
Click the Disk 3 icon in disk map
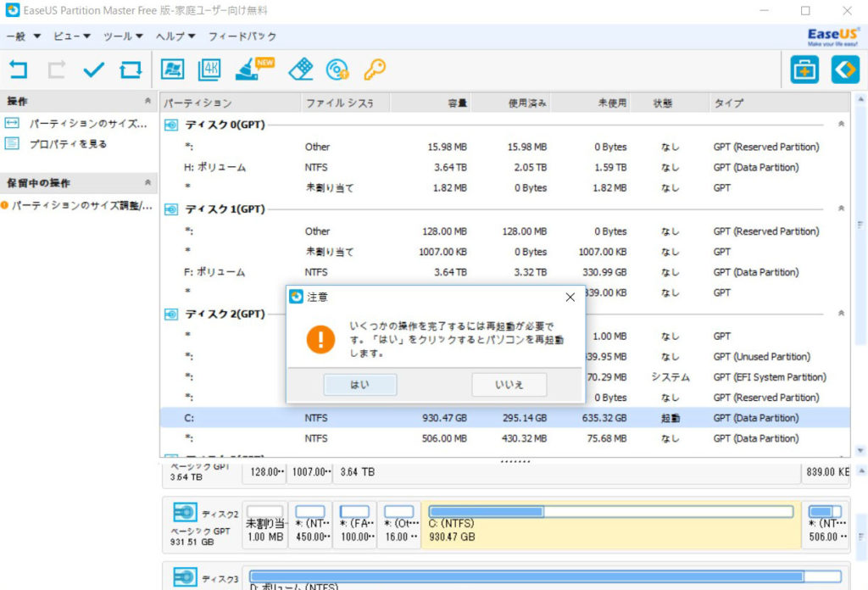tap(184, 576)
